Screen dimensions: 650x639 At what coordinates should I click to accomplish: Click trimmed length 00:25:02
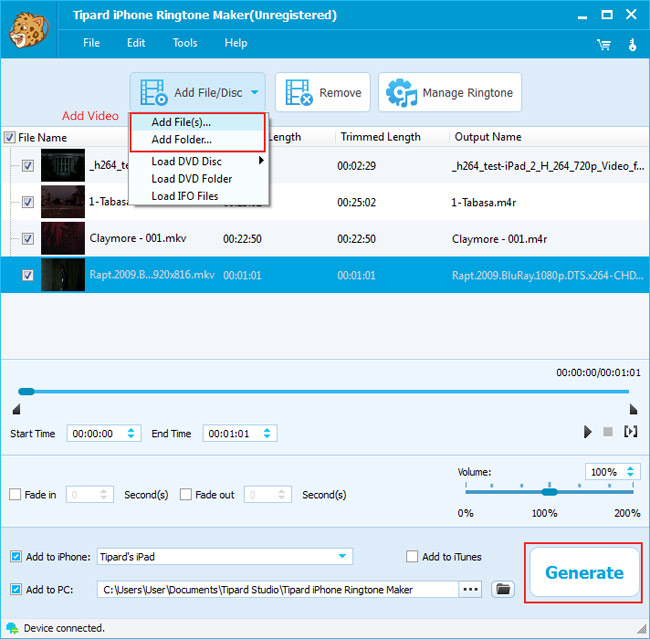356,202
